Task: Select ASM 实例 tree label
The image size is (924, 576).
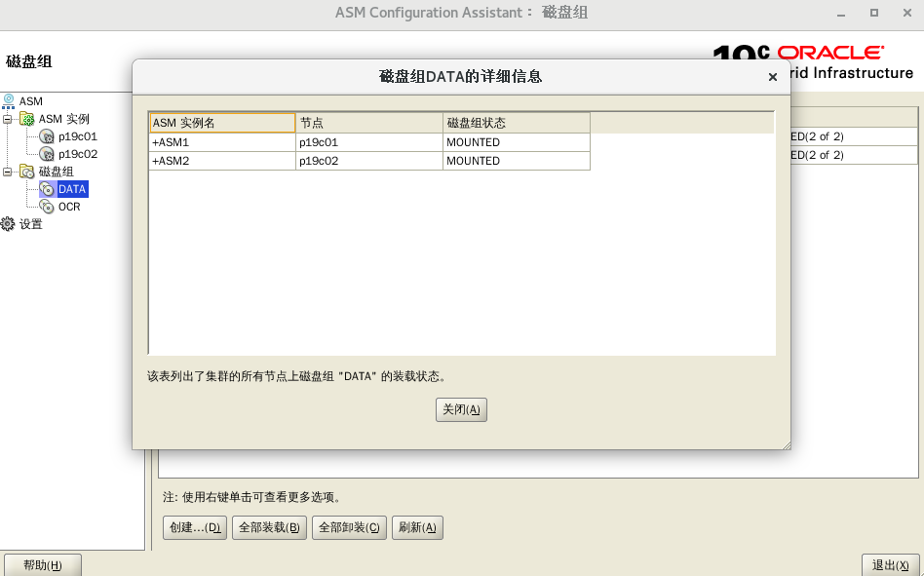Action: click(x=63, y=119)
